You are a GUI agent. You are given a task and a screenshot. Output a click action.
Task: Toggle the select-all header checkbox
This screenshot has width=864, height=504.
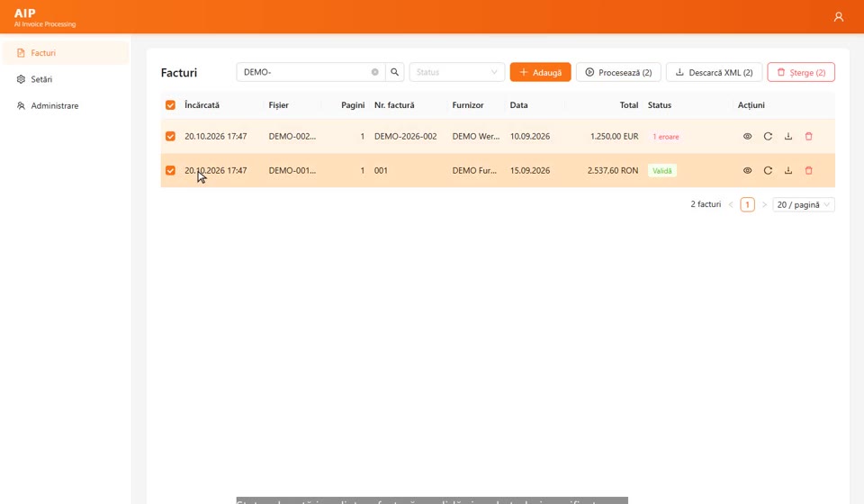click(x=170, y=105)
